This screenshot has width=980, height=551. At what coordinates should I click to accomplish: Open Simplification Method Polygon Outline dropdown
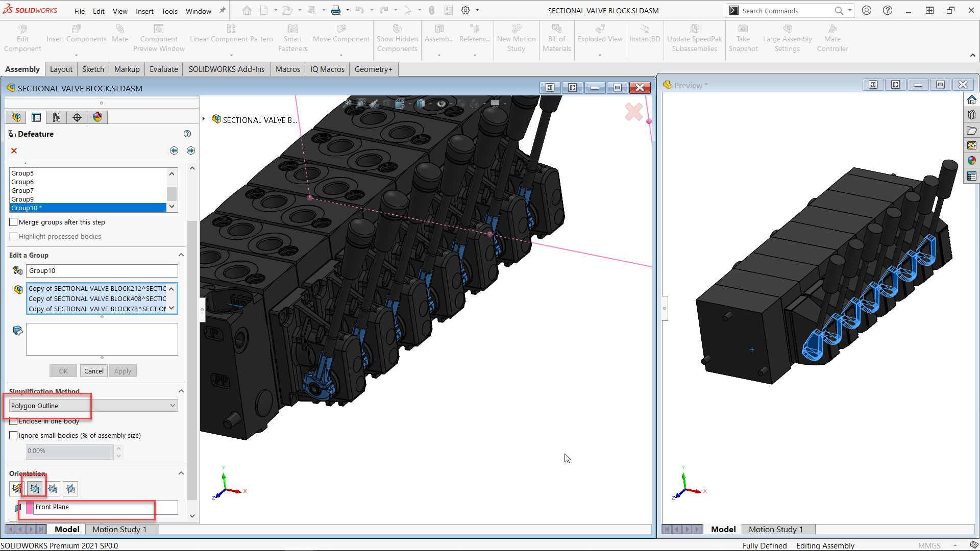93,406
